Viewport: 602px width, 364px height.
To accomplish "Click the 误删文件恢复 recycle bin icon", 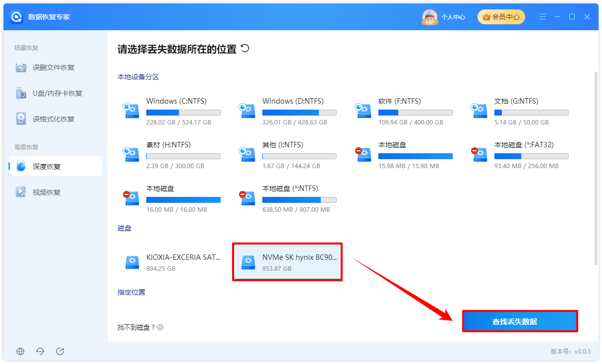I will pos(21,67).
